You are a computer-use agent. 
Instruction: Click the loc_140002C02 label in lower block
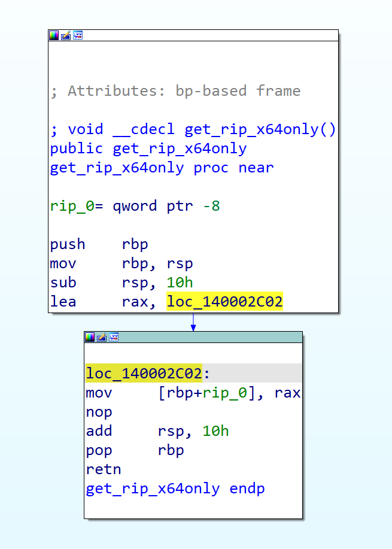[144, 374]
